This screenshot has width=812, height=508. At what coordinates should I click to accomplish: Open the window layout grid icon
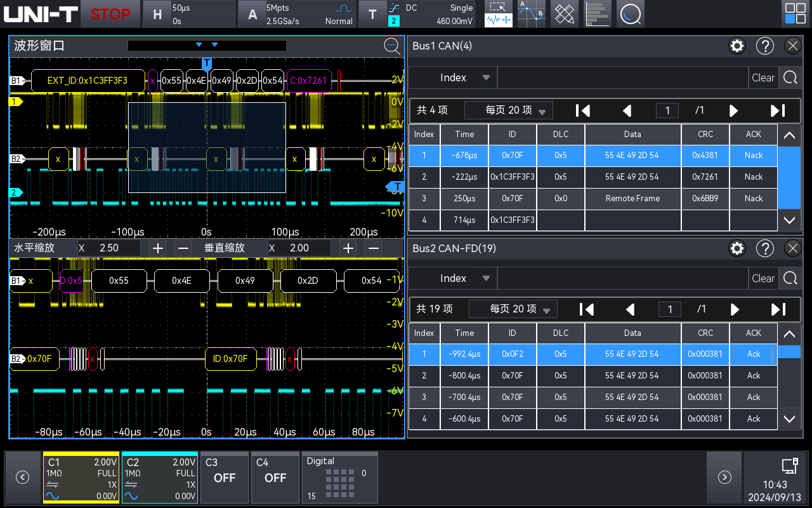(x=795, y=14)
